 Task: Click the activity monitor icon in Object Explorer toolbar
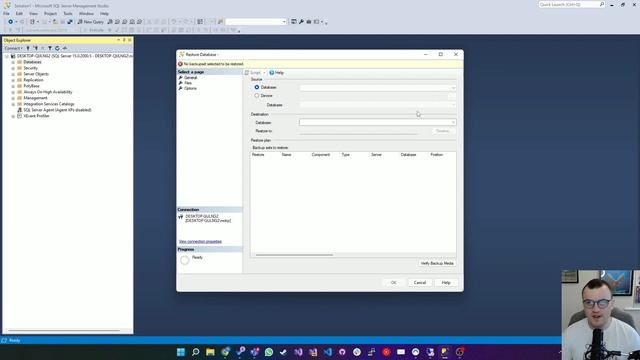click(x=65, y=48)
